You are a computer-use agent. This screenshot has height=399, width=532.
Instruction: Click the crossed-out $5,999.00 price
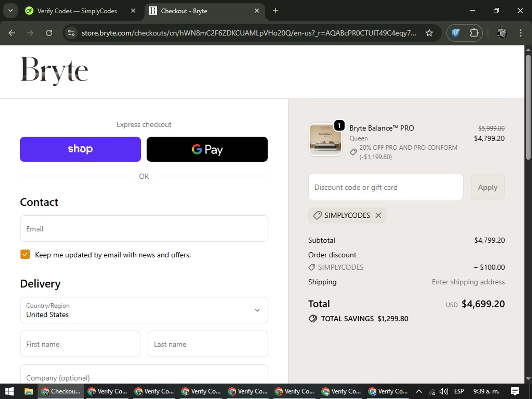(x=491, y=128)
